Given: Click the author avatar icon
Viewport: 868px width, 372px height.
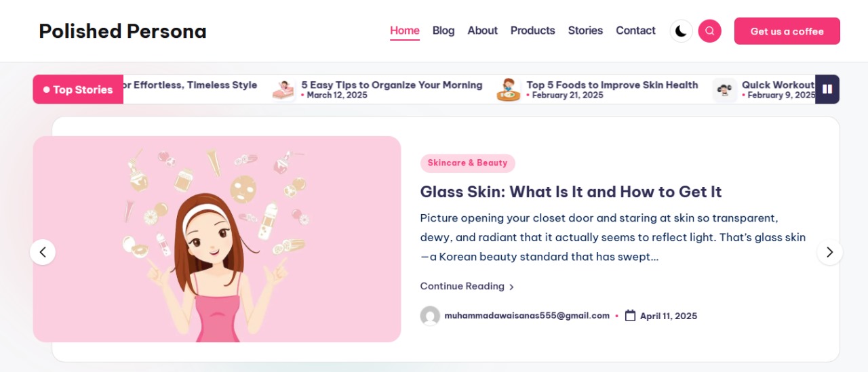Looking at the screenshot, I should tap(430, 316).
